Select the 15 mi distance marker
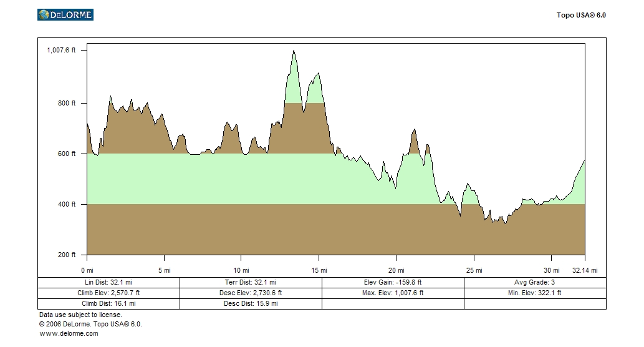Screen dimensions: 644x347 point(319,270)
